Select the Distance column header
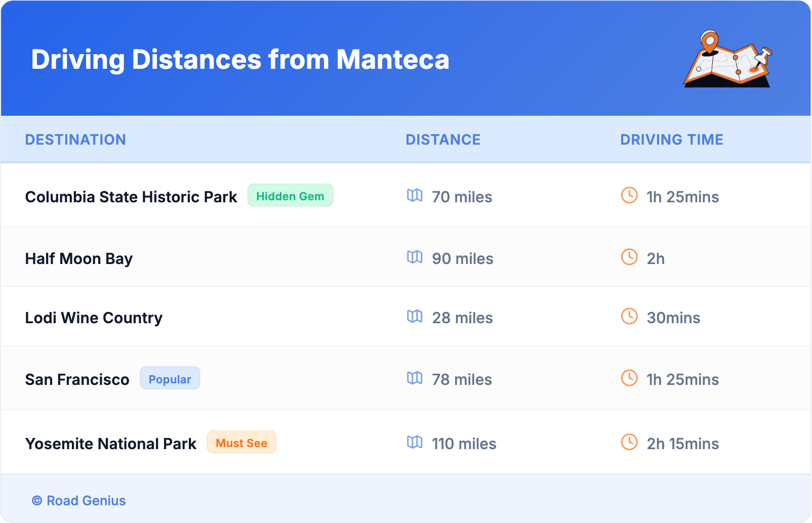The width and height of the screenshot is (812, 523). 443,140
